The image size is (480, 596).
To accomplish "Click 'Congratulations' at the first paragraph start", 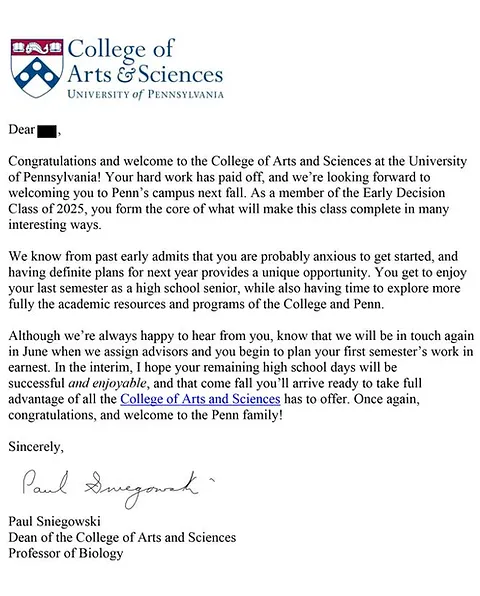I will coord(52,161).
